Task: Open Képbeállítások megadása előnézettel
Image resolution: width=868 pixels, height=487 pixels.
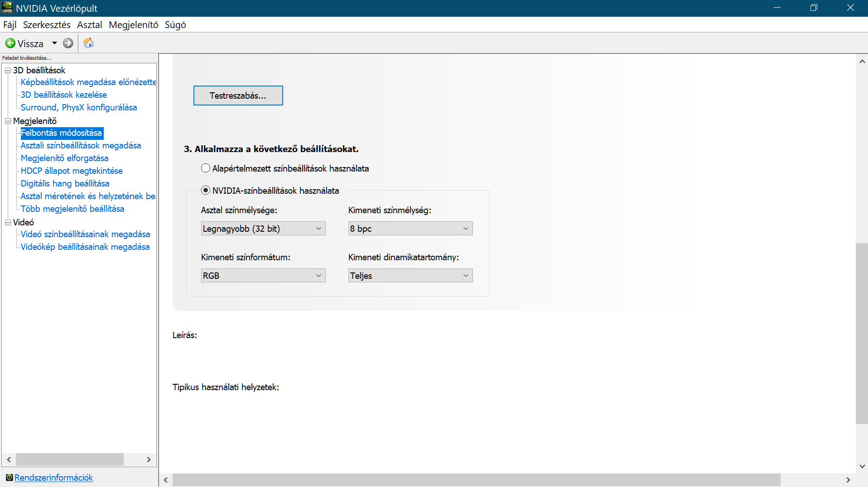Action: click(88, 82)
